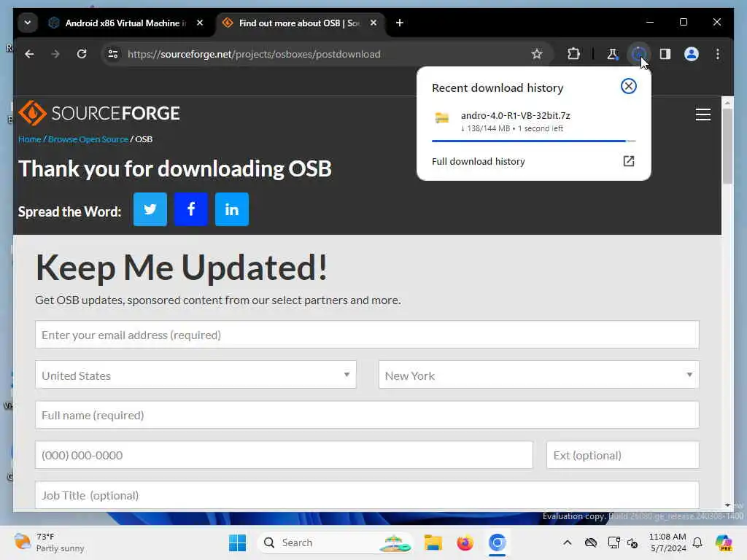Share on LinkedIn

click(x=232, y=209)
